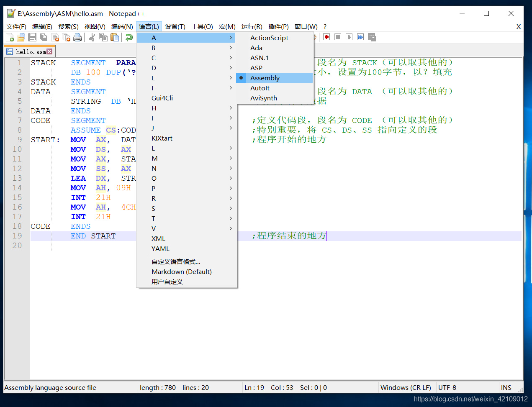Click the Close All documents toolbar icon
This screenshot has height=407, width=532.
point(66,38)
